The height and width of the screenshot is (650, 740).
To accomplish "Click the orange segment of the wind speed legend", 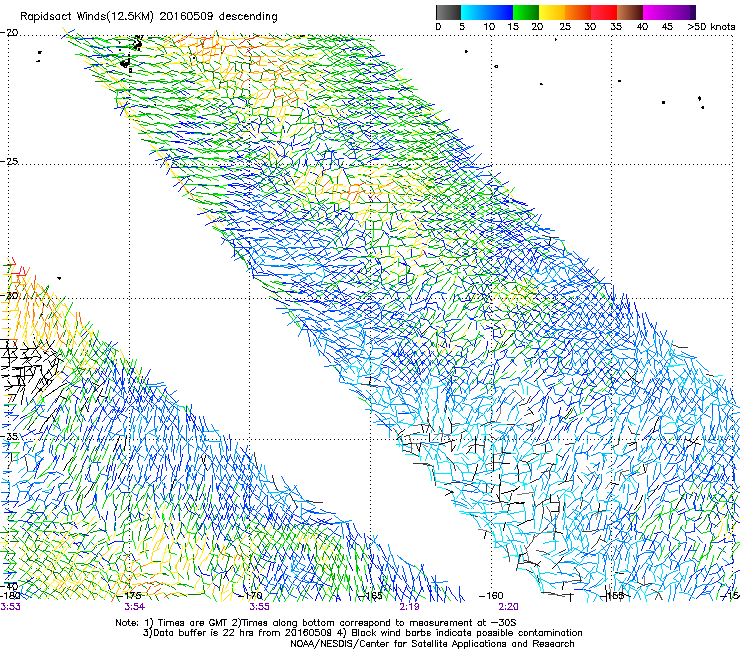I will (578, 12).
